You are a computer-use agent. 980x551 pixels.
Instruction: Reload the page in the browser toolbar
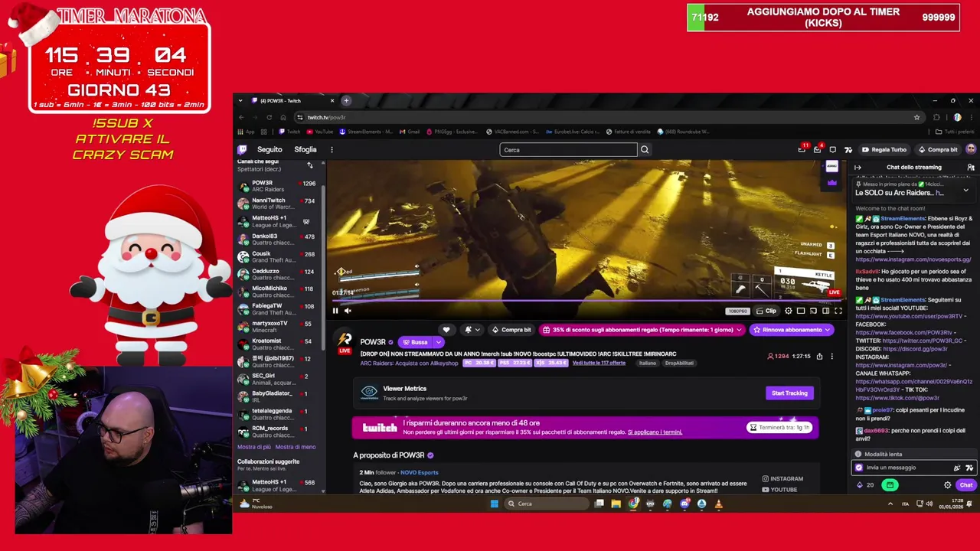(x=269, y=117)
